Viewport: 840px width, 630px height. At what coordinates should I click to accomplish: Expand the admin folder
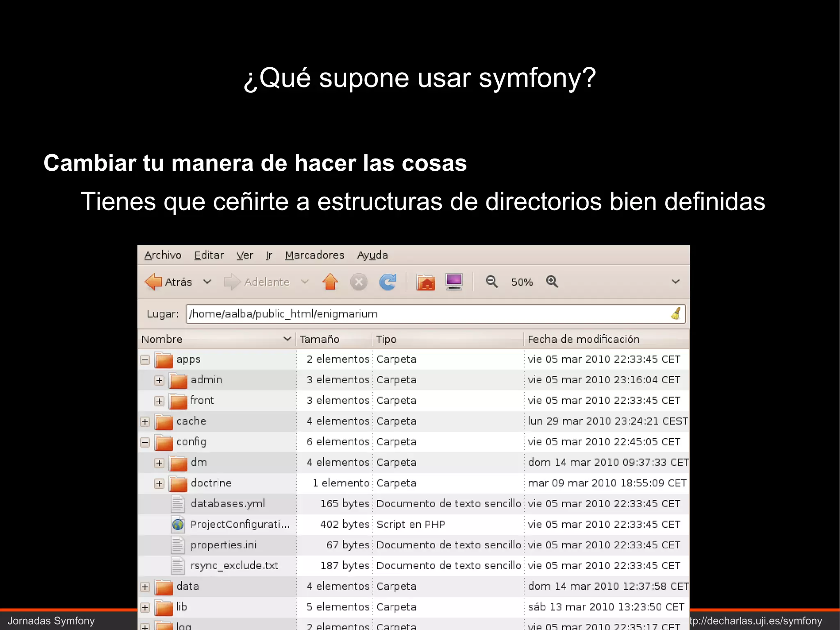[x=159, y=380]
